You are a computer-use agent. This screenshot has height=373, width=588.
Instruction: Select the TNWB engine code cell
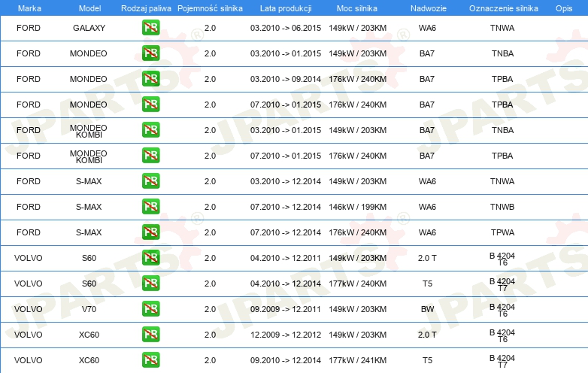coord(502,207)
